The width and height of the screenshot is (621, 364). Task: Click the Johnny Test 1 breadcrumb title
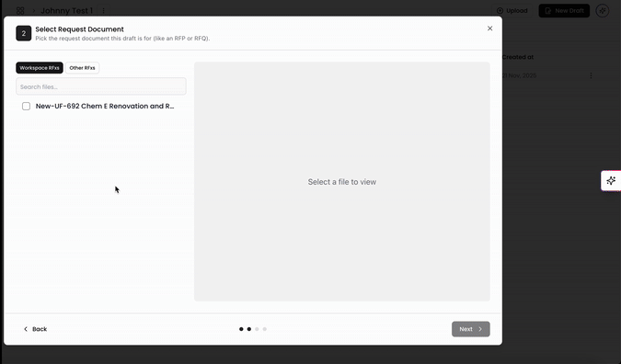point(66,11)
